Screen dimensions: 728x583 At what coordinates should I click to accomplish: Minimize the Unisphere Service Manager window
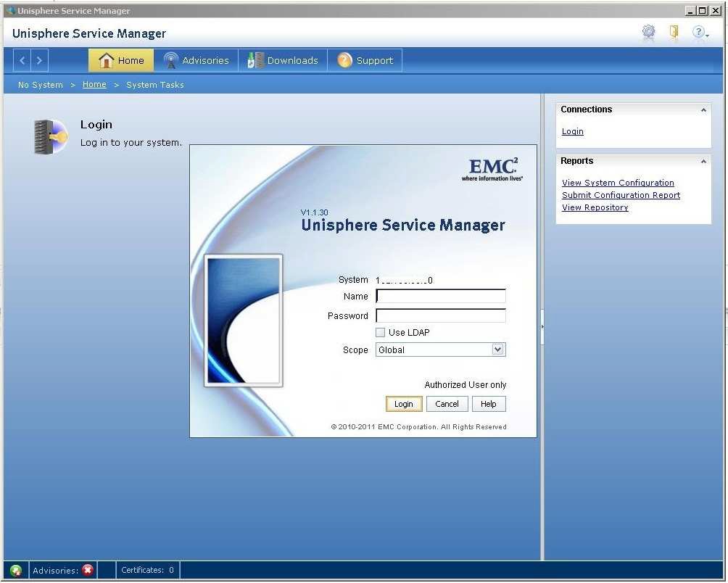(x=690, y=10)
